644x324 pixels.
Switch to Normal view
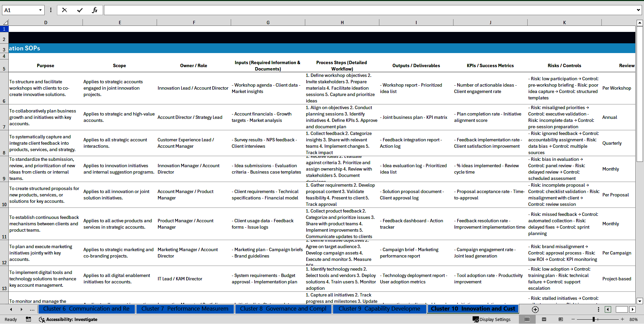(x=527, y=319)
